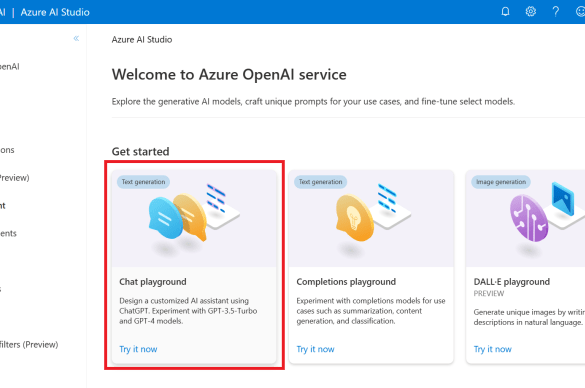Open the help question mark icon
Image resolution: width=585 pixels, height=388 pixels.
556,12
